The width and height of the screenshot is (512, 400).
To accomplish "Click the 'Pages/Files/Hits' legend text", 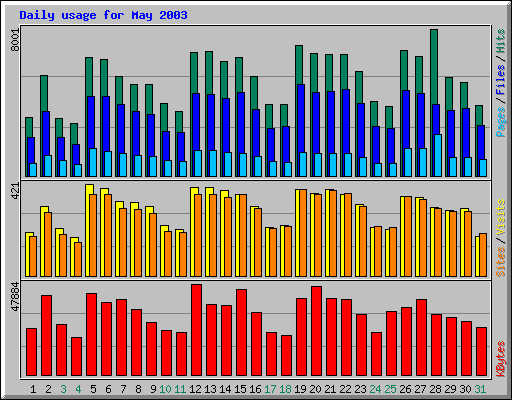I will 500,83.
